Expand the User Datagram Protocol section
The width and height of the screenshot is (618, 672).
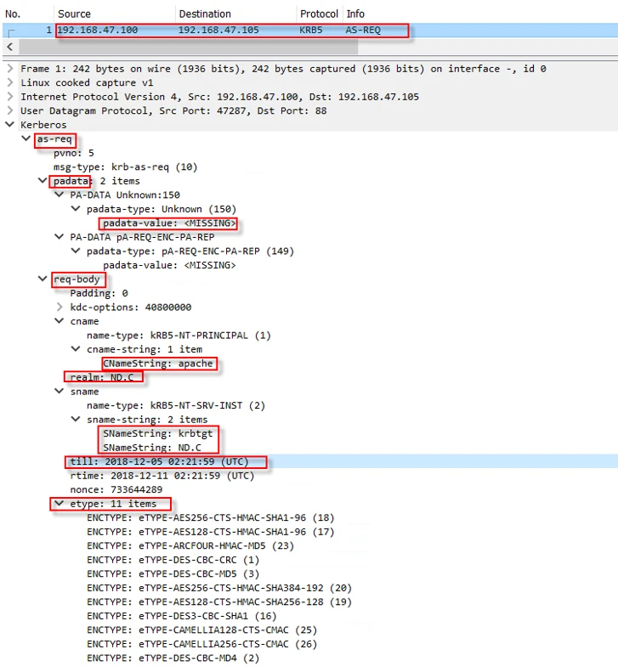pyautogui.click(x=9, y=110)
